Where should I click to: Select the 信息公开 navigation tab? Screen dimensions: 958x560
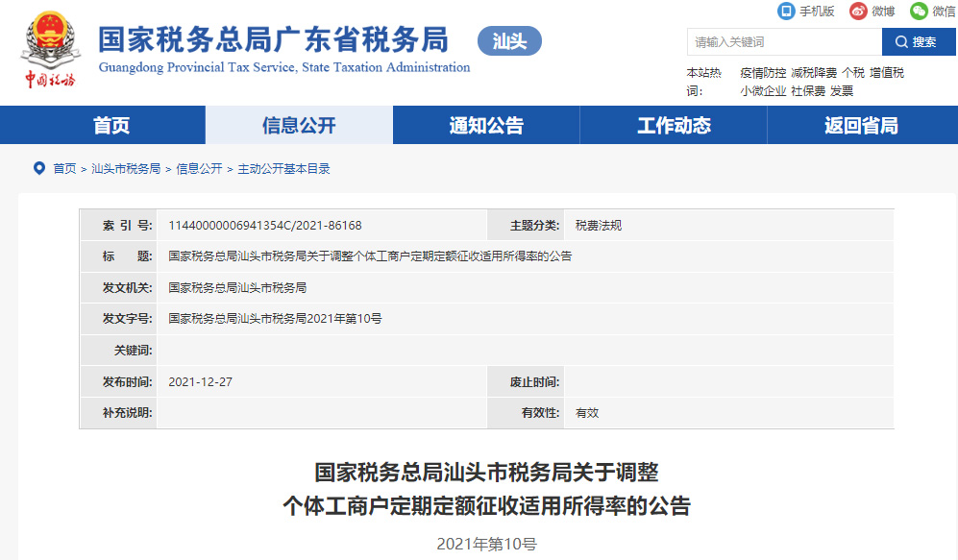[x=299, y=126]
